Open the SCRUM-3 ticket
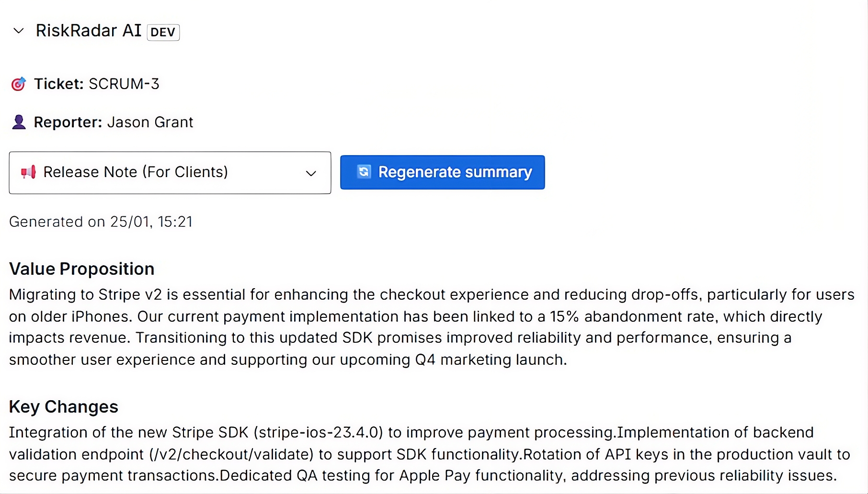The width and height of the screenshot is (868, 494). 123,84
